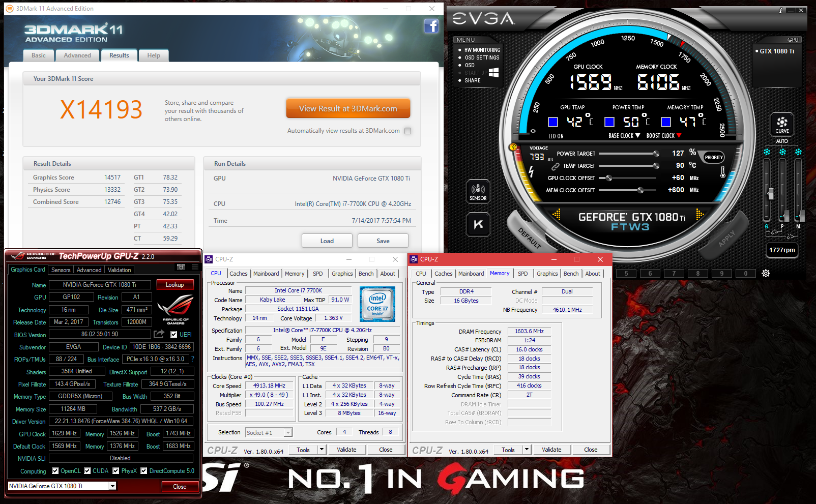Click Validate in Memory CPU-Z window
Screen dimensions: 816x504
point(551,450)
